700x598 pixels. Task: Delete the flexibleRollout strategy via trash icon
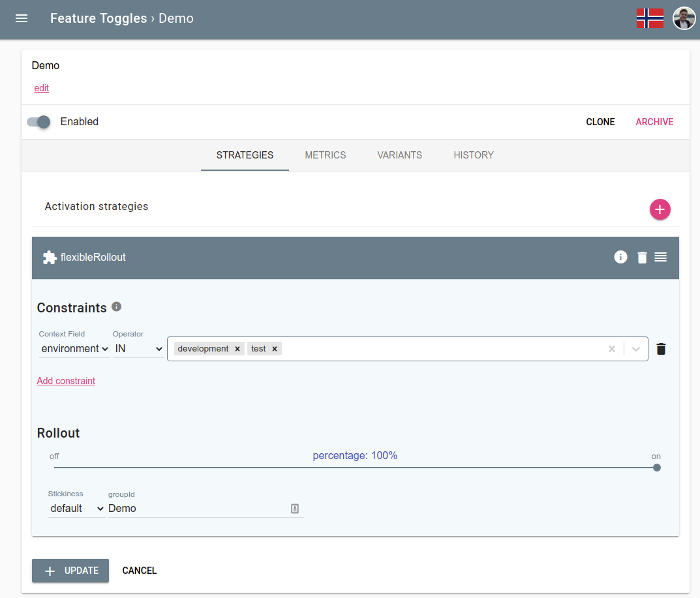coord(642,257)
